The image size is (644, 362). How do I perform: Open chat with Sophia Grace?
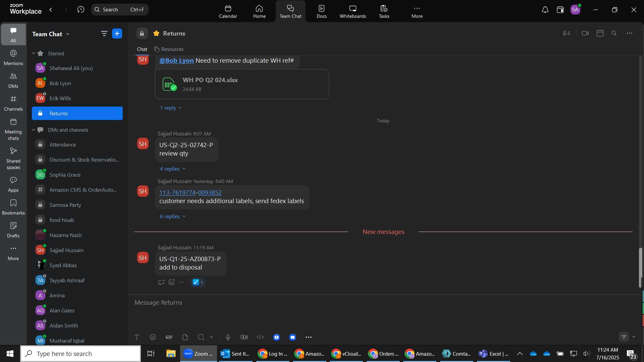[x=77, y=175]
